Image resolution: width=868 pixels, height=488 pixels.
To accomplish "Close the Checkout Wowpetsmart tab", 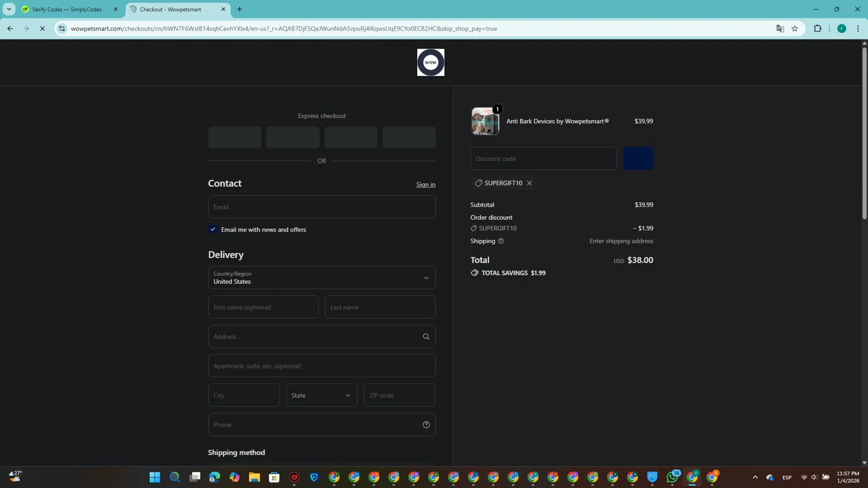I will [223, 9].
